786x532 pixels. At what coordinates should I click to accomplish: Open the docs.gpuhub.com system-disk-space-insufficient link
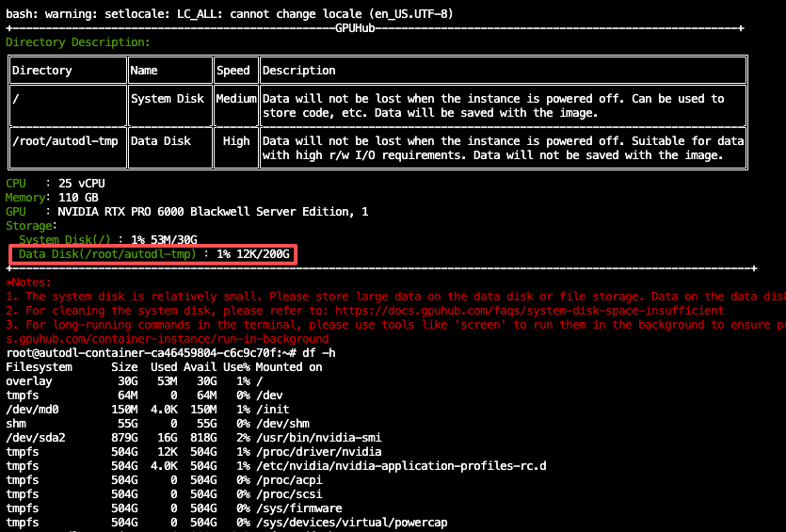point(529,311)
